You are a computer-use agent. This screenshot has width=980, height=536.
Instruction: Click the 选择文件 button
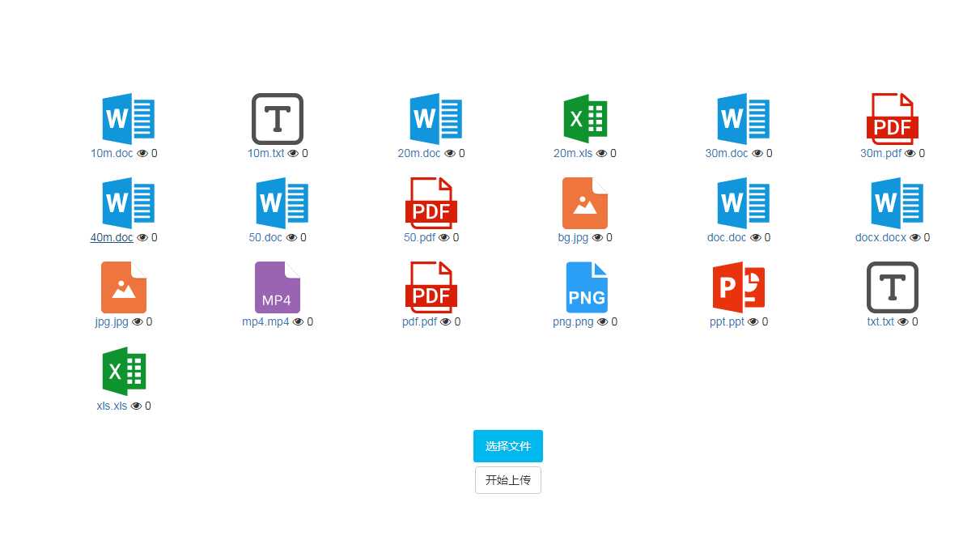[508, 446]
